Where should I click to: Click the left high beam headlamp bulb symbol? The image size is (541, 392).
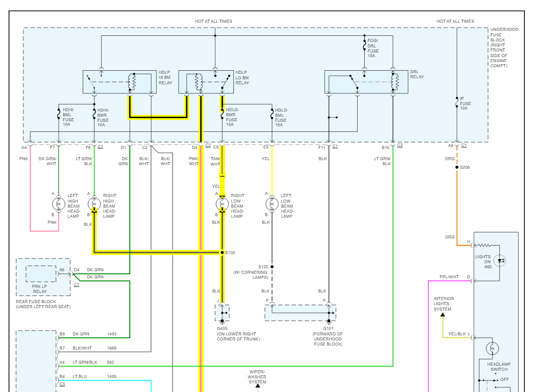tap(59, 204)
